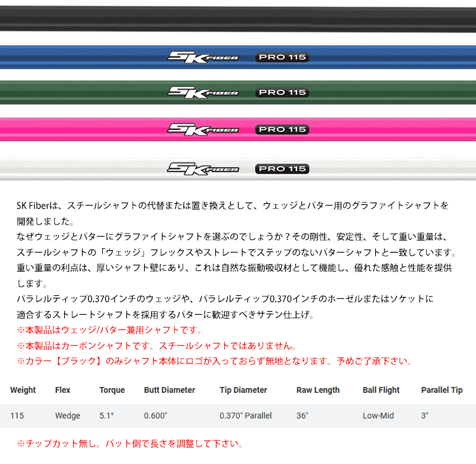Click the line starting スチールシャフトの「ウェッジ」
The image size is (476, 464).
coord(237,253)
